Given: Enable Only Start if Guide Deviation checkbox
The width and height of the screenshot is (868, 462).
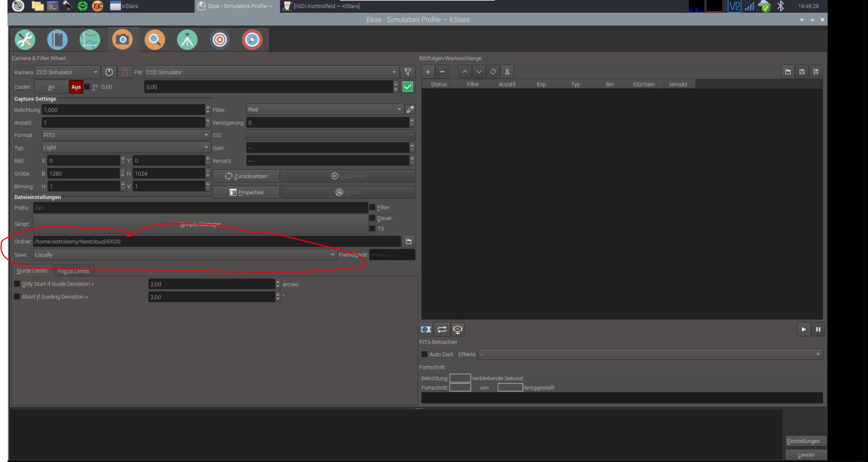Looking at the screenshot, I should (17, 284).
